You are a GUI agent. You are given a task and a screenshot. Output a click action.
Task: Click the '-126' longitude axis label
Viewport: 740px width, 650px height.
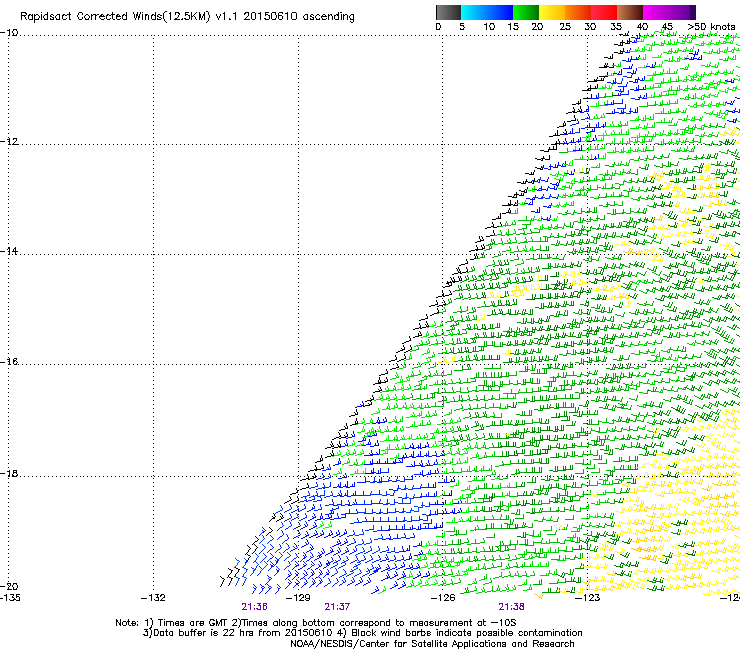[443, 598]
